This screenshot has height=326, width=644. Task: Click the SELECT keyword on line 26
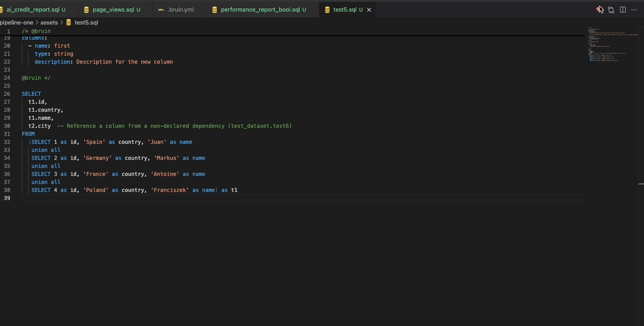click(31, 94)
